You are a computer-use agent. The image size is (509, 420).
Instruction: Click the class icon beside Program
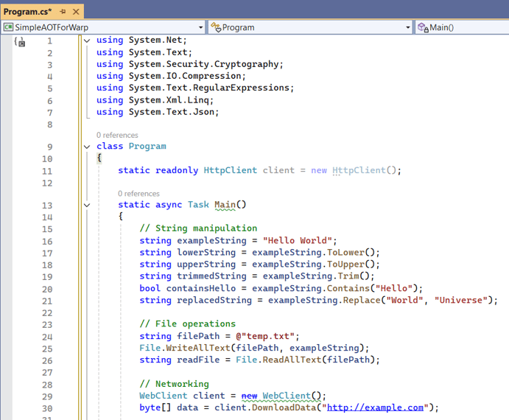[216, 28]
